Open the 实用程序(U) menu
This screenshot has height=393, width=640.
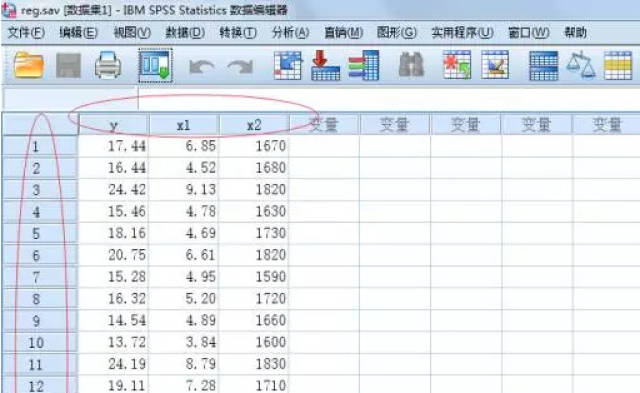pos(462,32)
